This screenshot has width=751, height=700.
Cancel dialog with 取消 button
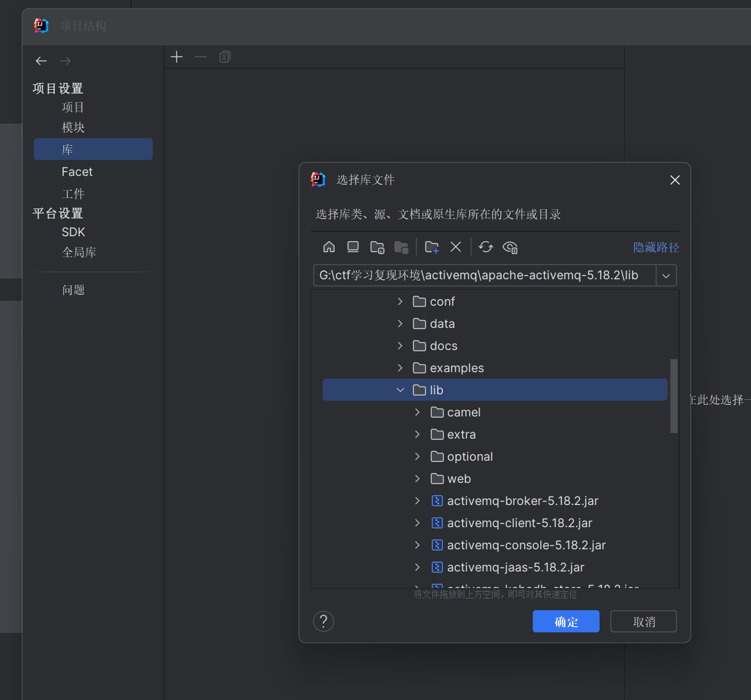pyautogui.click(x=643, y=621)
